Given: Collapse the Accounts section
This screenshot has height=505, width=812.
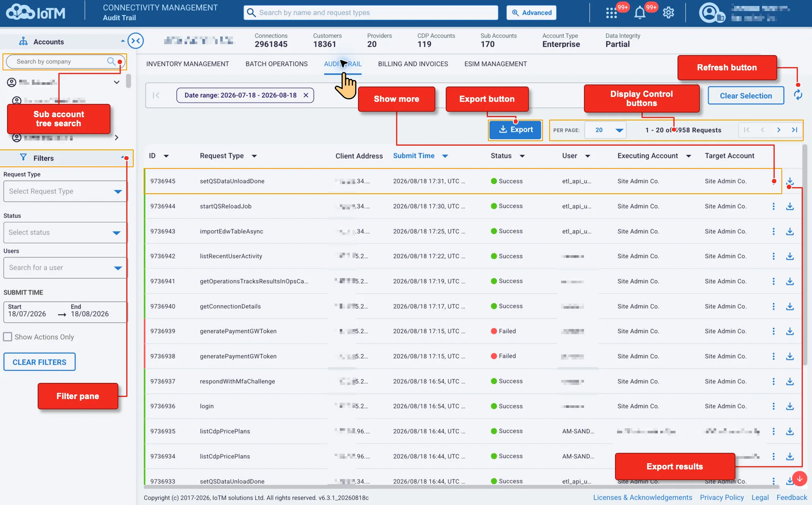Looking at the screenshot, I should click(x=123, y=41).
